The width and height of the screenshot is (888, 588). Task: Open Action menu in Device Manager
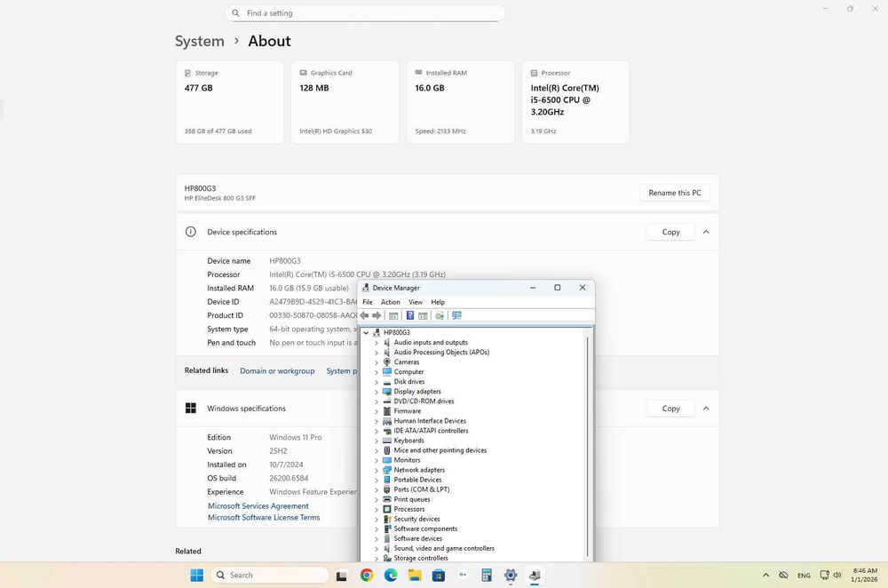tap(390, 302)
